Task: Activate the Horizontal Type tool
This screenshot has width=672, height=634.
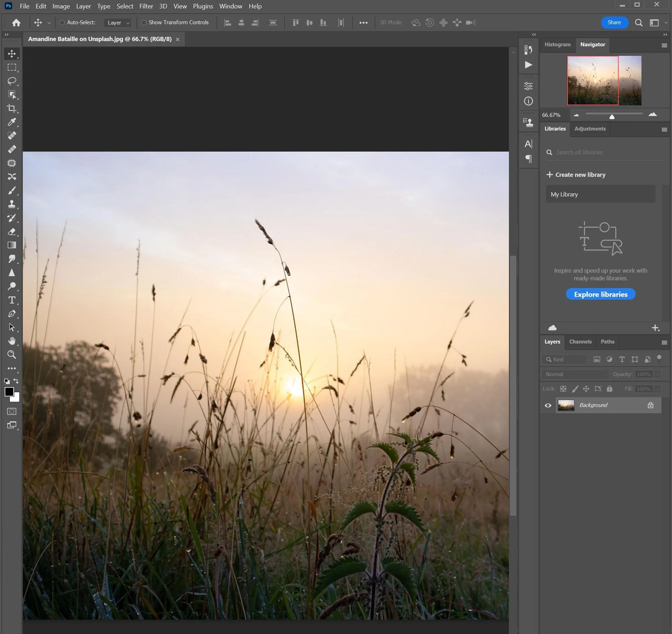Action: coord(12,300)
